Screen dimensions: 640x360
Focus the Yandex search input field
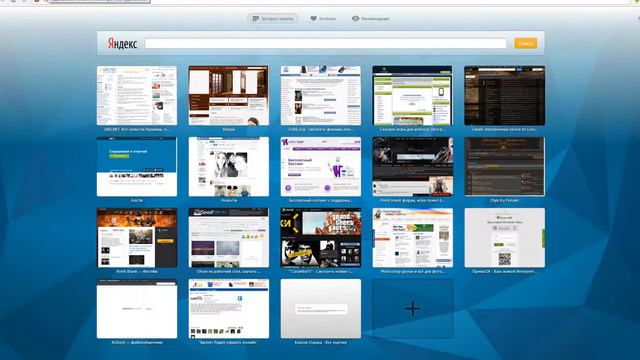(x=325, y=43)
